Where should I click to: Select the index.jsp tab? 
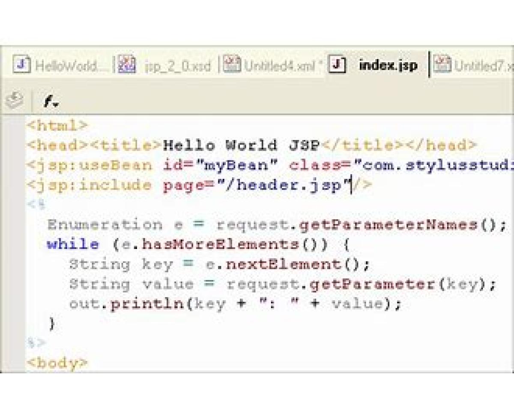click(x=388, y=66)
